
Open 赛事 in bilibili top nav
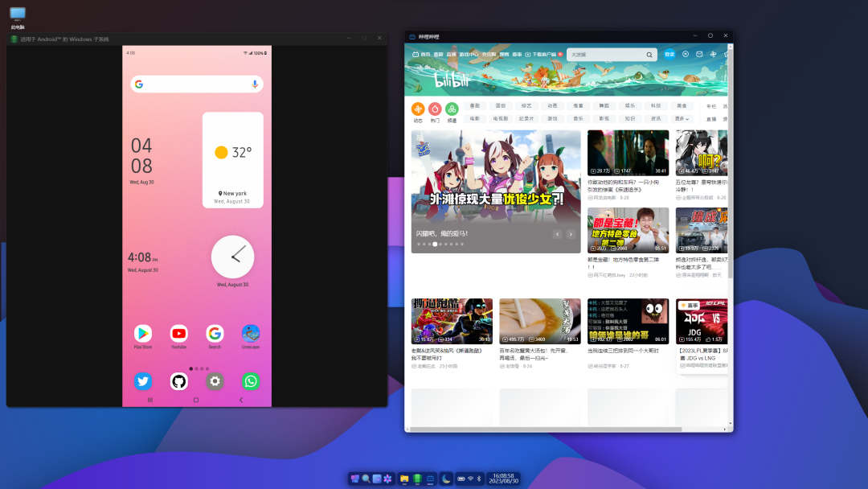click(x=517, y=54)
